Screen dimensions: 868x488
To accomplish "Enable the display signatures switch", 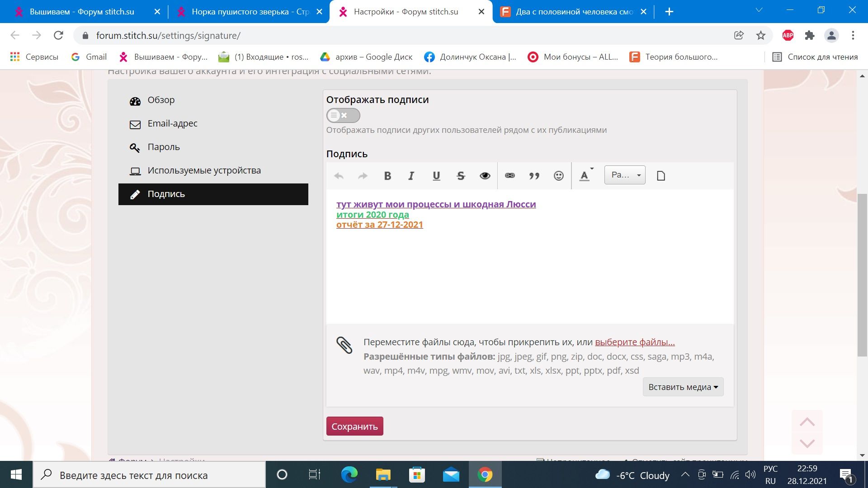I will pyautogui.click(x=343, y=115).
